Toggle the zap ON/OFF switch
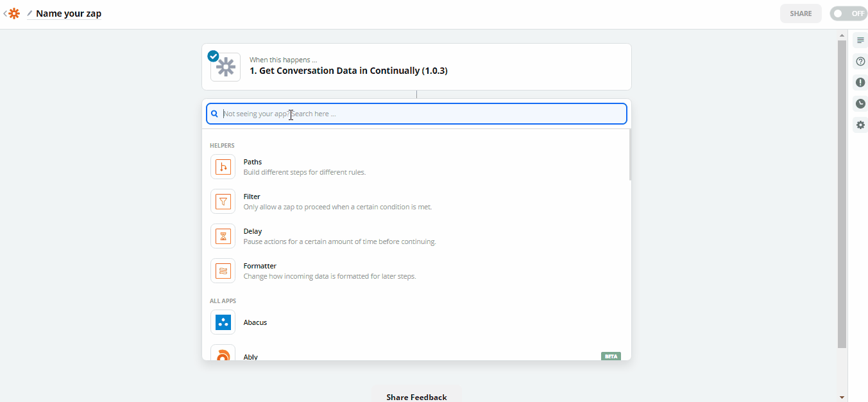The width and height of the screenshot is (868, 402). [848, 13]
